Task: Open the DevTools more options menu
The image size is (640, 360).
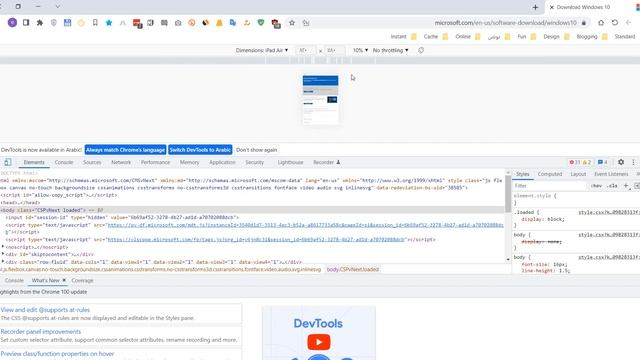Action: pyautogui.click(x=633, y=162)
